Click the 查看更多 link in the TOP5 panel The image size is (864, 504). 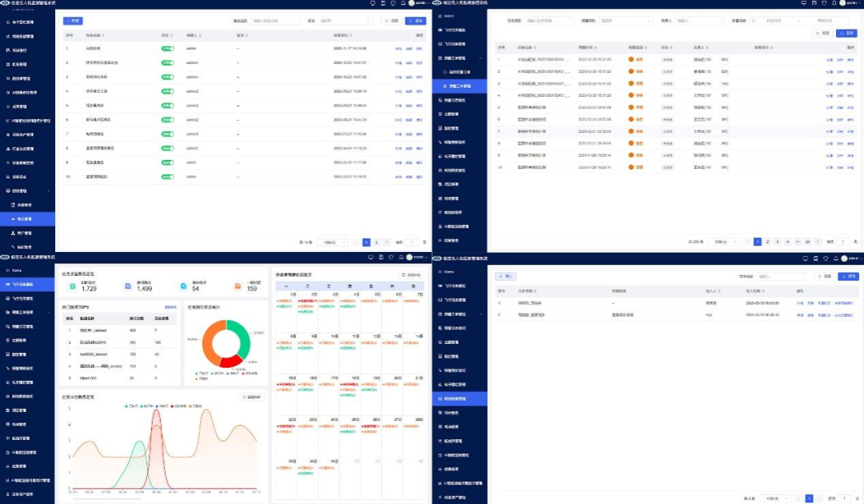coord(170,306)
